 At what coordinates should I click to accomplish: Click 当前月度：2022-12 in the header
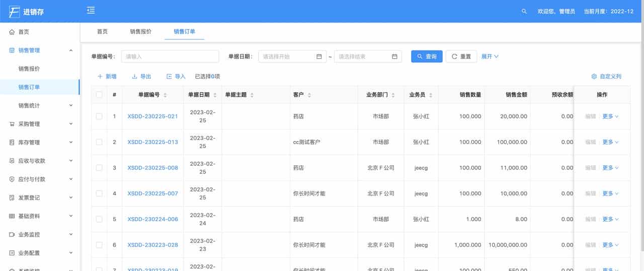click(608, 11)
